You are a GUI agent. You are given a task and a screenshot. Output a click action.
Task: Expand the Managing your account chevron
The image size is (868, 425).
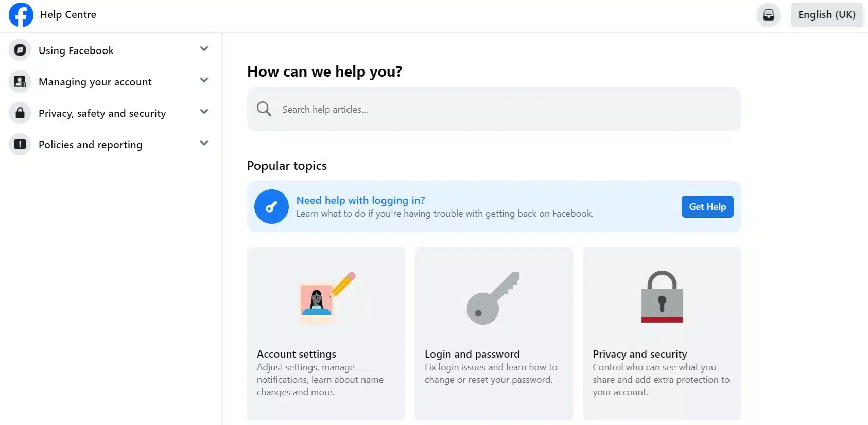(204, 80)
